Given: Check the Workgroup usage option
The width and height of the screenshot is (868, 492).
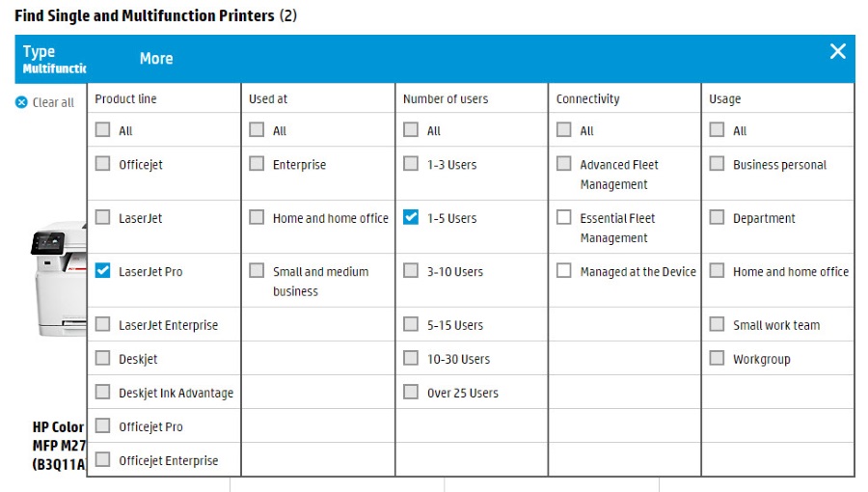Looking at the screenshot, I should pos(718,358).
